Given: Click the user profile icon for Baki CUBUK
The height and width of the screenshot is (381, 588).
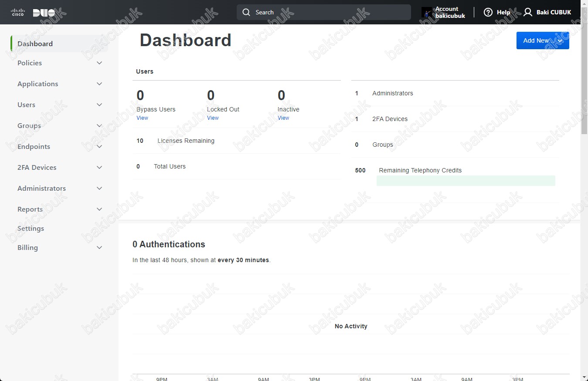Looking at the screenshot, I should (528, 12).
